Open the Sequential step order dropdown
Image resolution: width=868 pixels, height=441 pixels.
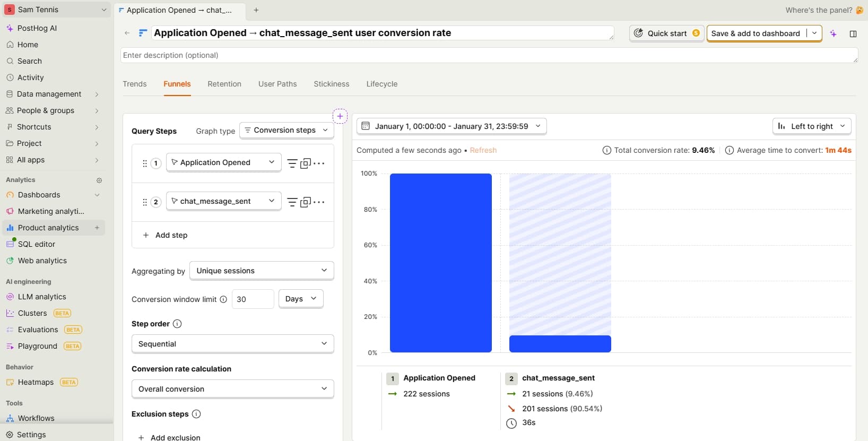[x=232, y=344]
